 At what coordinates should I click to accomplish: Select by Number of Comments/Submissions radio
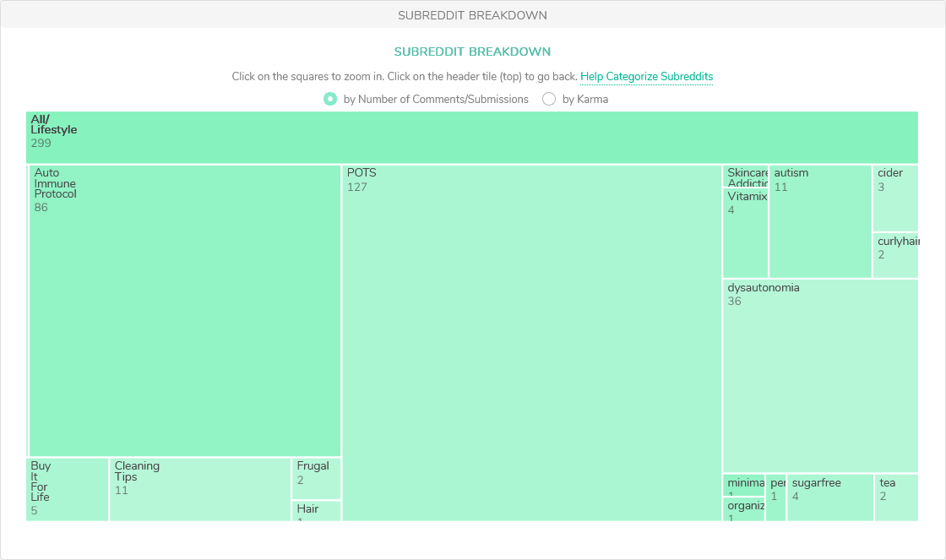[x=330, y=99]
